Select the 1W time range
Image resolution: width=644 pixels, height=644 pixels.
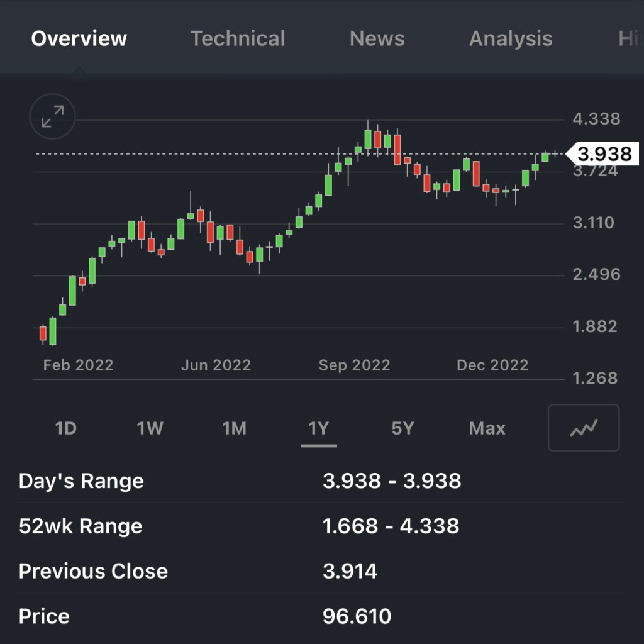[x=150, y=428]
